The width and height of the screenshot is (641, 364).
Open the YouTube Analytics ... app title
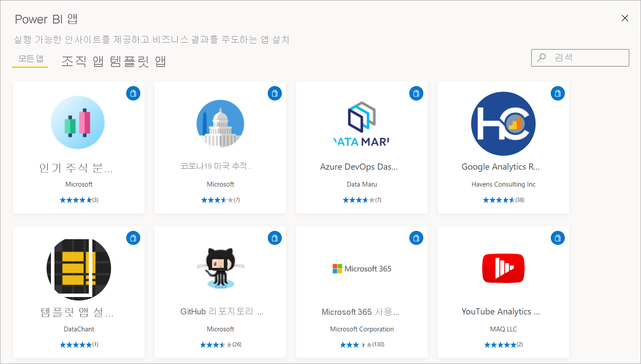tap(501, 311)
